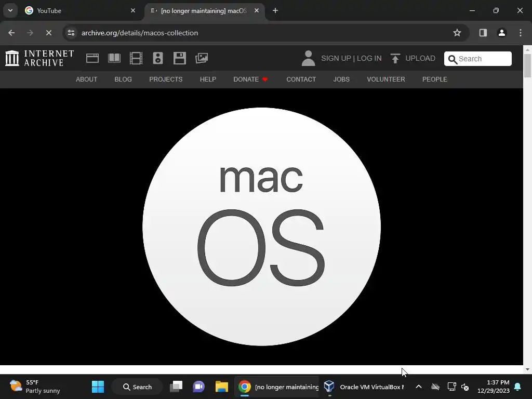Open the BLOG menu item
Screen dimensions: 532x399
(x=123, y=79)
